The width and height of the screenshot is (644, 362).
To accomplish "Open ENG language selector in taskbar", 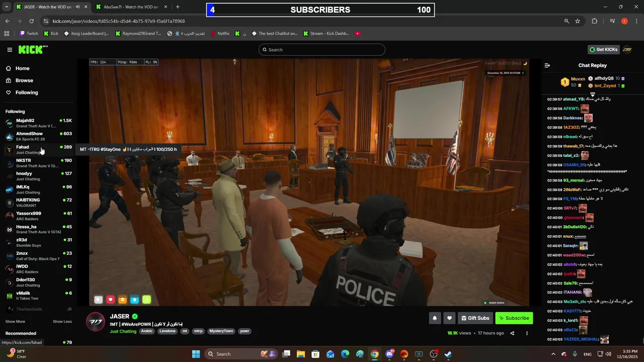I will pyautogui.click(x=588, y=354).
